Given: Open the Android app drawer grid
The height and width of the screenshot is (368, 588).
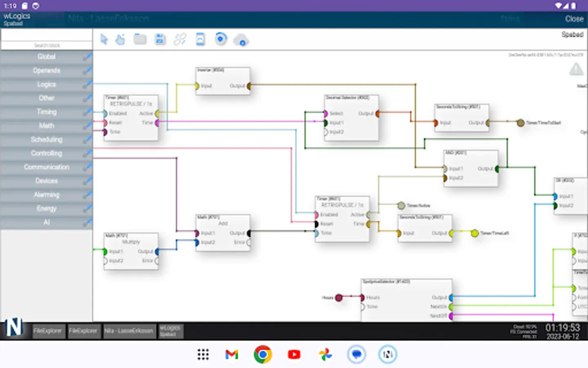Looking at the screenshot, I should pos(203,355).
